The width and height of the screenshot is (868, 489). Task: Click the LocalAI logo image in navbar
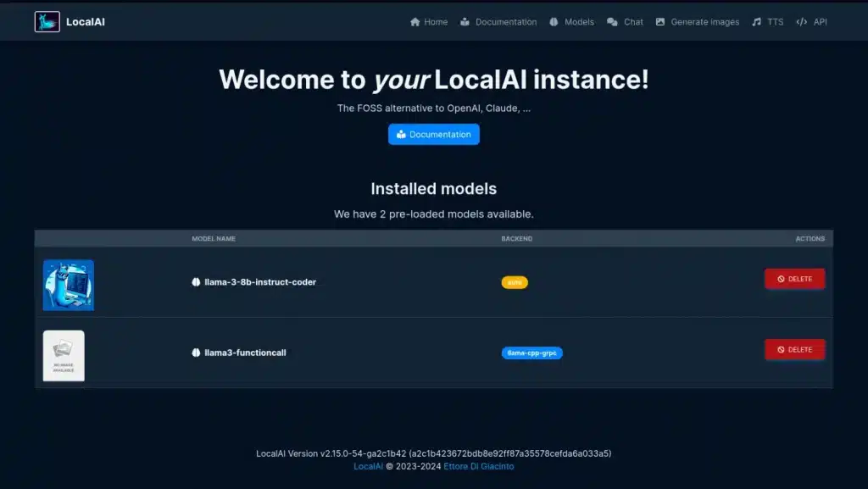pyautogui.click(x=47, y=21)
